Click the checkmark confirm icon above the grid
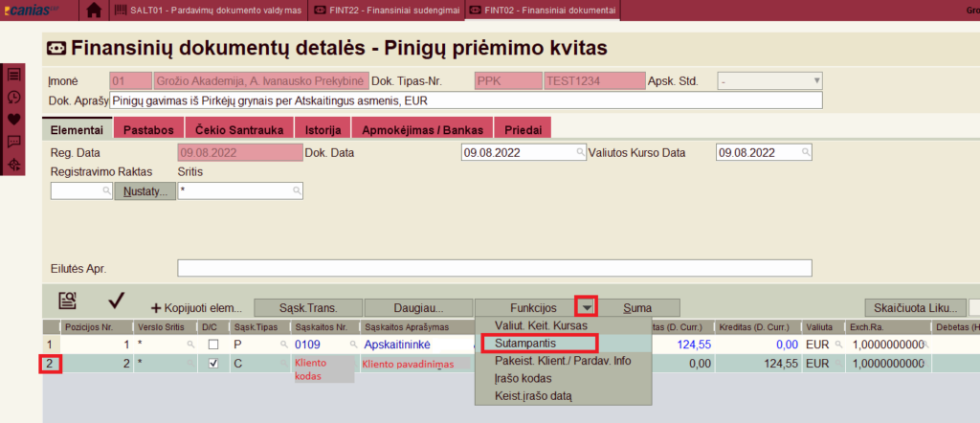Viewport: 980px width, 423px height. (x=117, y=301)
